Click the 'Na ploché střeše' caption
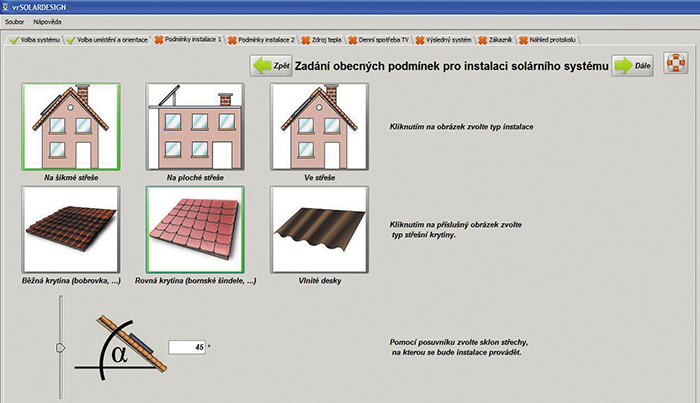This screenshot has width=700, height=403. [x=195, y=178]
